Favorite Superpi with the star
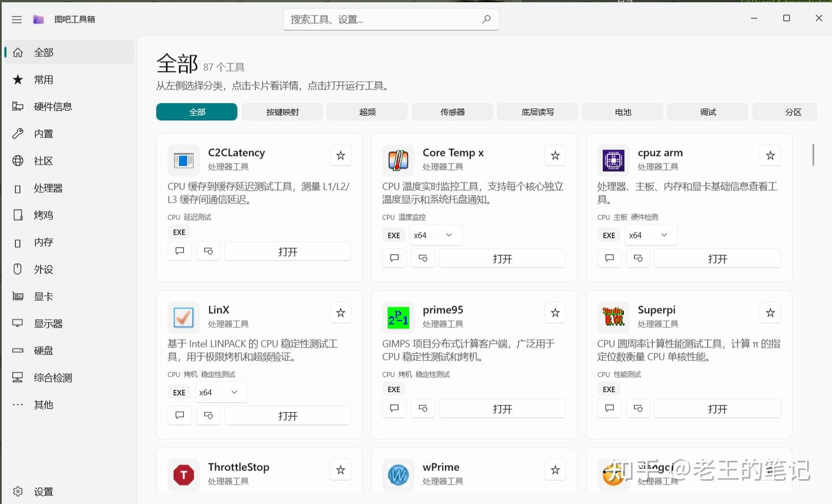The image size is (832, 504). pyautogui.click(x=770, y=312)
